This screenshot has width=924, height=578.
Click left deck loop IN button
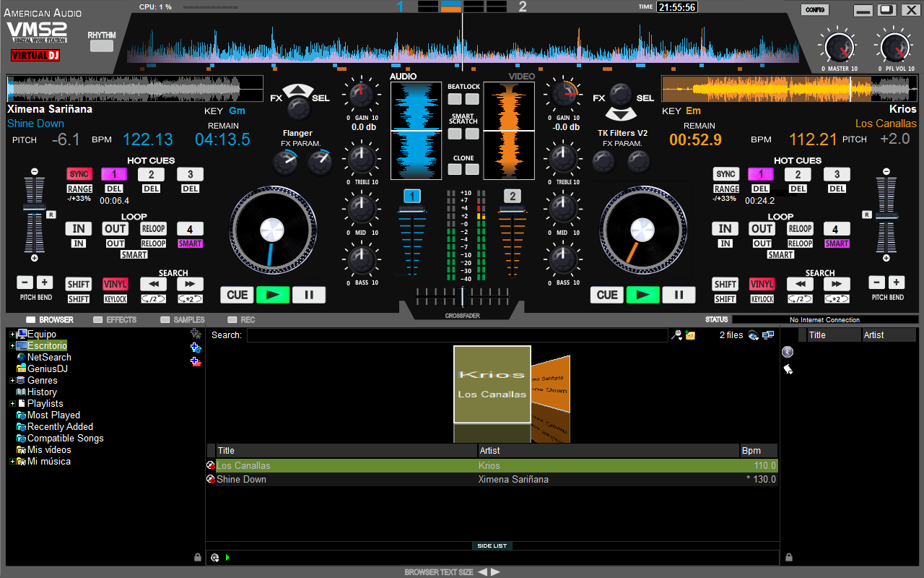pos(79,229)
